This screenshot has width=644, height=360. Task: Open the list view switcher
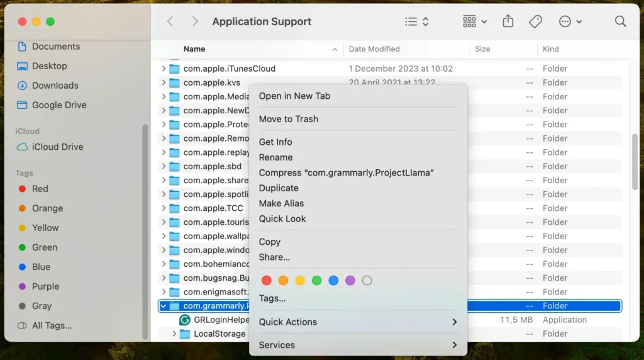417,21
